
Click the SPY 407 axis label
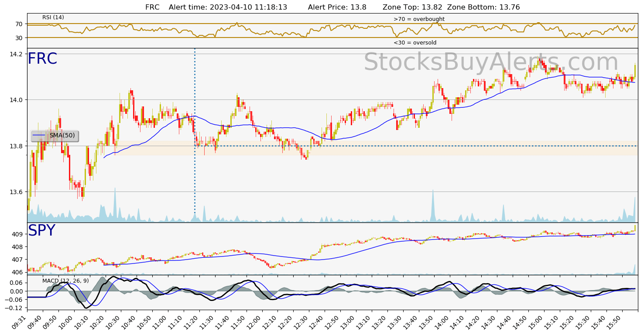17,260
